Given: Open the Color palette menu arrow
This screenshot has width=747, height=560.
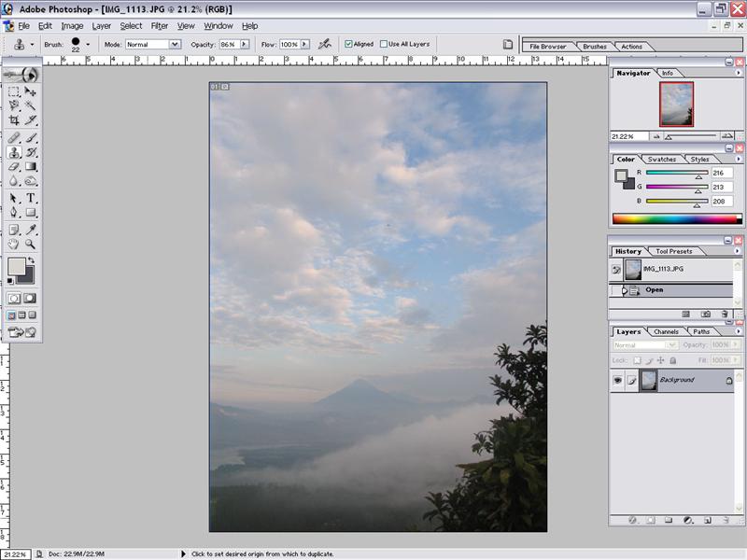Looking at the screenshot, I should pyautogui.click(x=739, y=159).
